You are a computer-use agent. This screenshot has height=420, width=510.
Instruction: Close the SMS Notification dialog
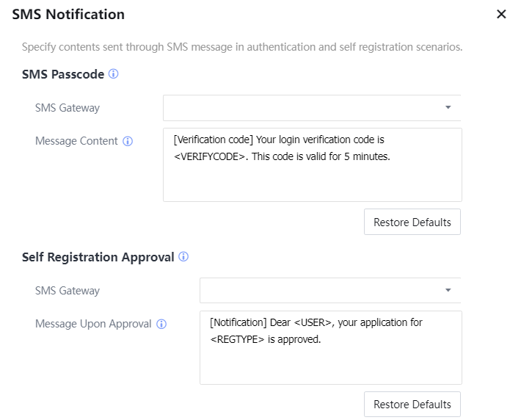click(500, 15)
